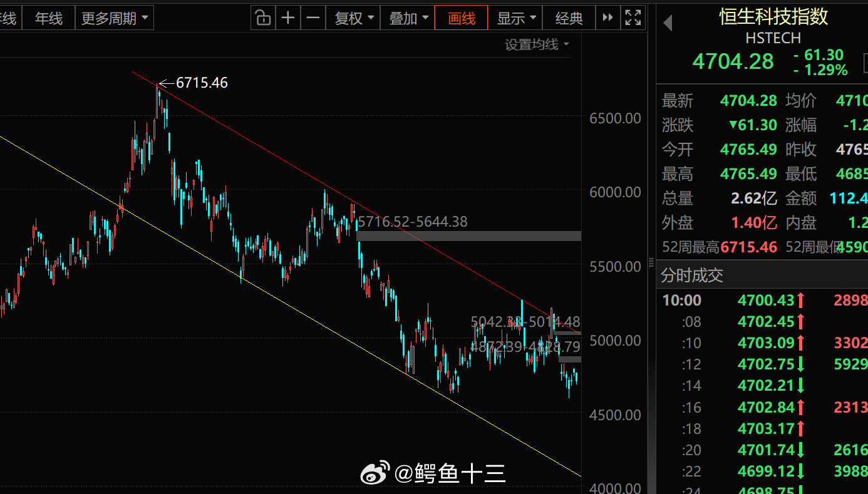Switch to 经典 classic layout
The height and width of the screenshot is (494, 868).
pos(569,18)
